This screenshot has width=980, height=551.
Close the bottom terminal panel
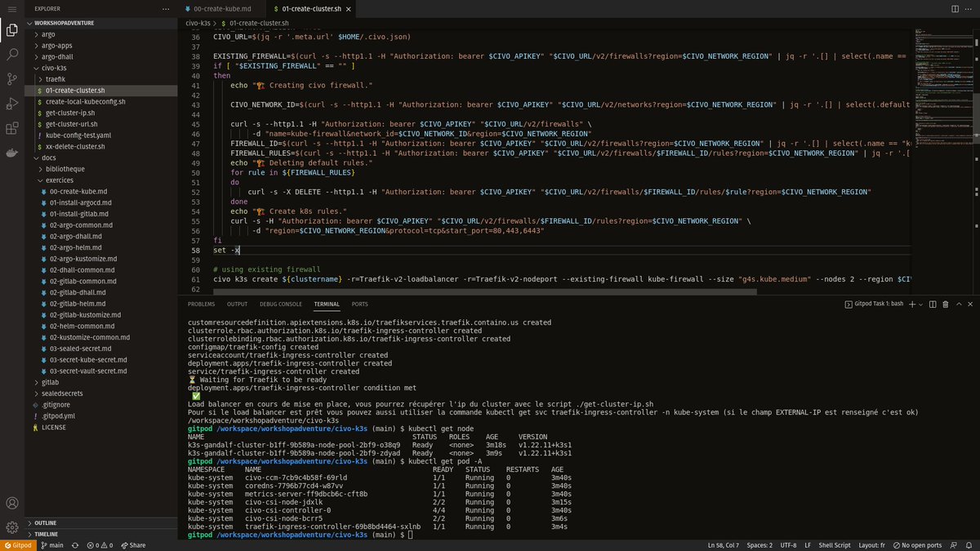[970, 304]
